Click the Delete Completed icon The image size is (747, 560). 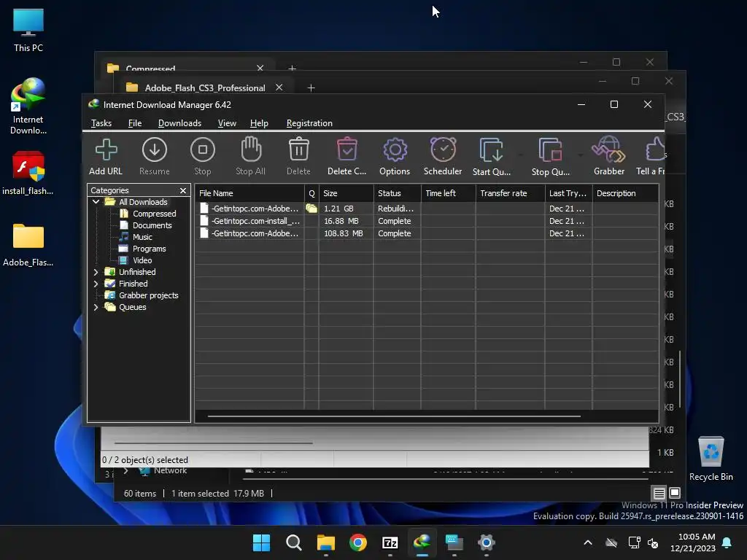coord(347,156)
